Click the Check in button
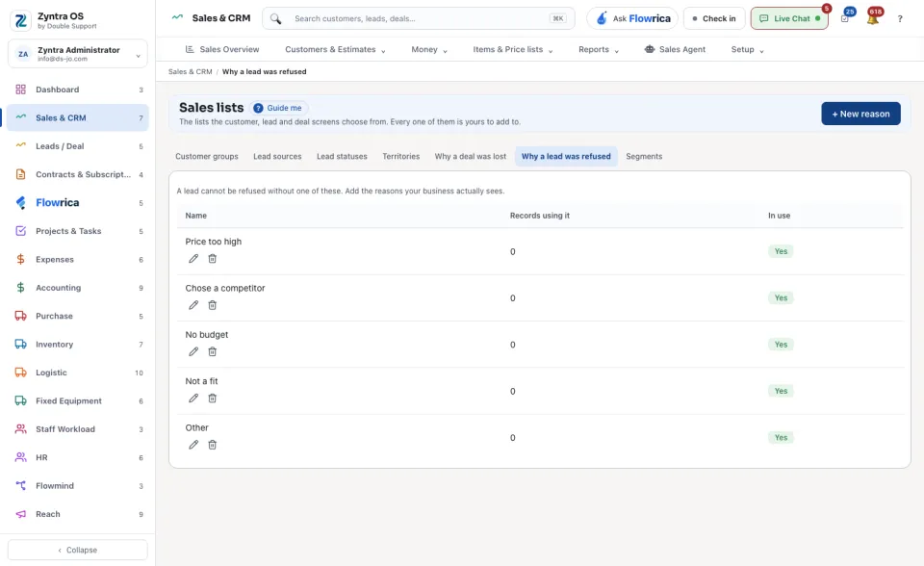This screenshot has height=566, width=924. 714,19
